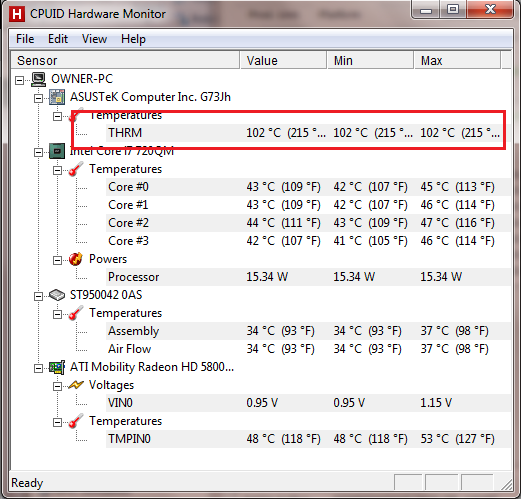The width and height of the screenshot is (521, 499).
Task: Click the ASUSTeK motherboard icon
Action: coord(57,97)
